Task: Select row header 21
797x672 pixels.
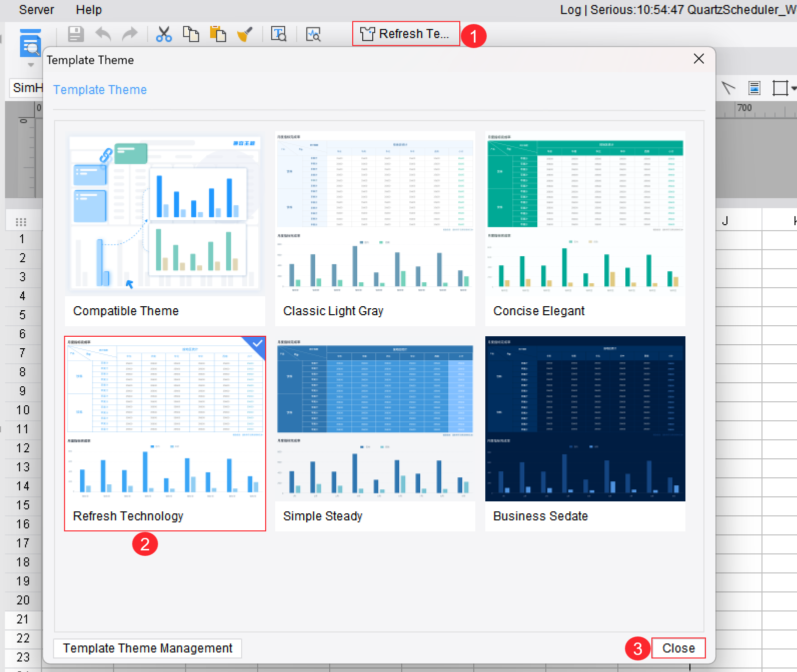Action: [x=22, y=619]
